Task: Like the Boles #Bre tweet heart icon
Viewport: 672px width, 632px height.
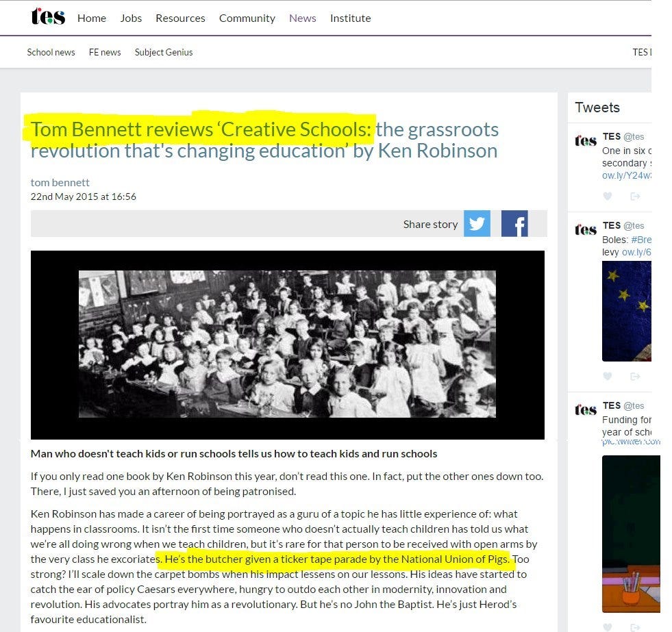Action: [608, 376]
